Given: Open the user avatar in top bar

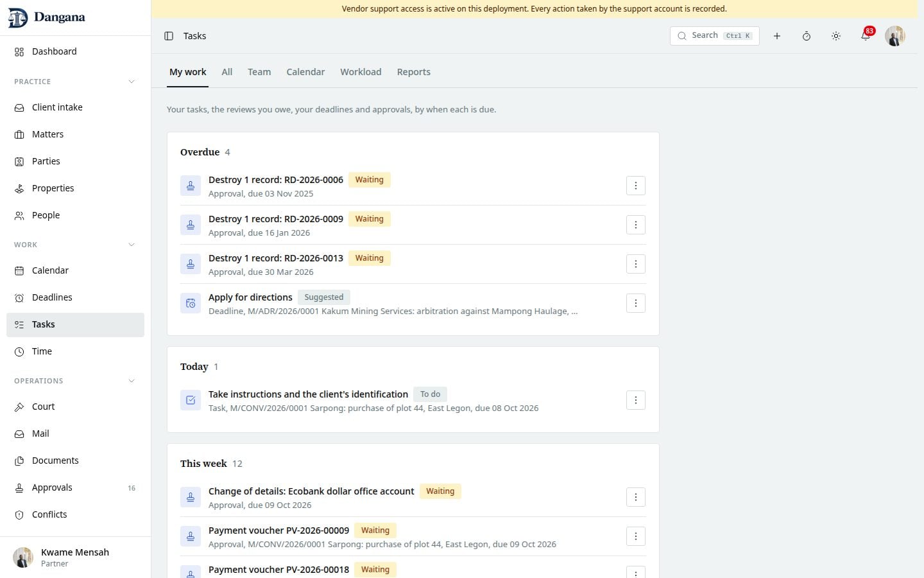Looking at the screenshot, I should pyautogui.click(x=895, y=36).
